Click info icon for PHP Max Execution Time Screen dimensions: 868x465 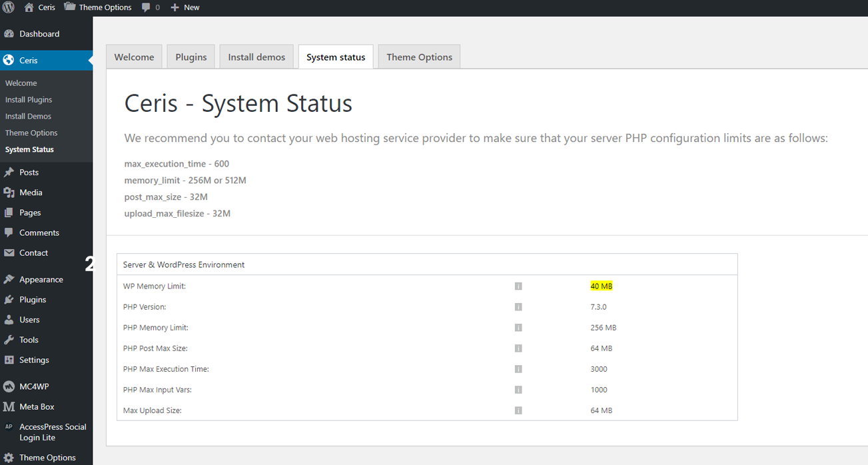point(518,369)
